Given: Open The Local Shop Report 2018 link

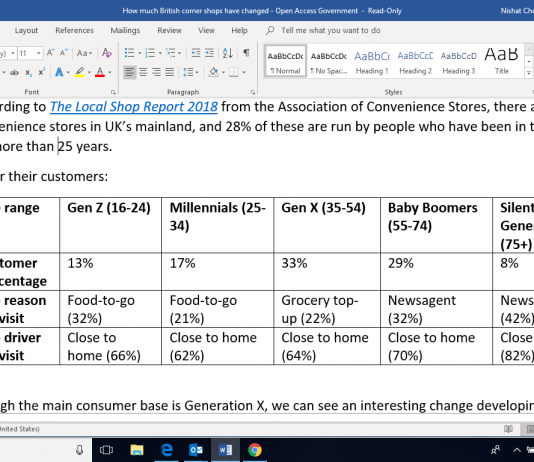Looking at the screenshot, I should tap(134, 107).
